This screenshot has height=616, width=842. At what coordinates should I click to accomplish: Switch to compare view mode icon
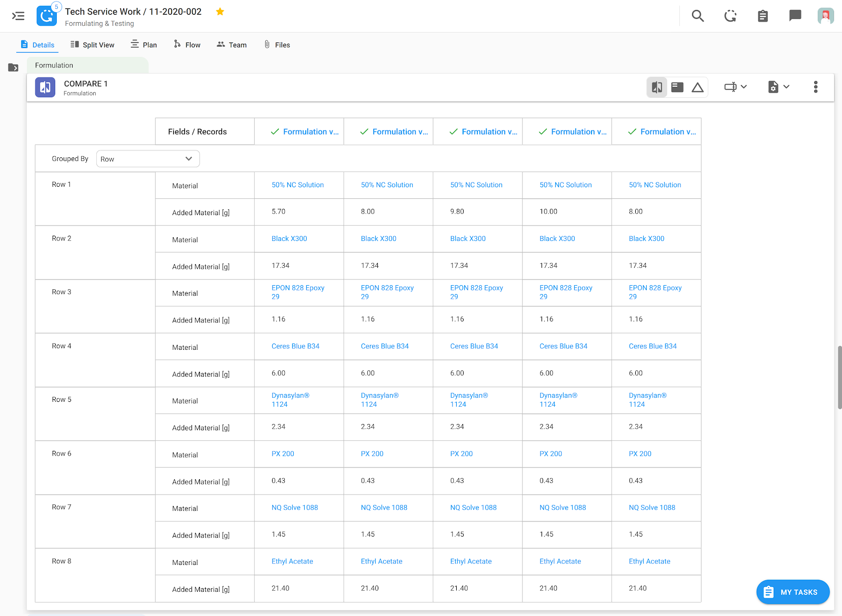pyautogui.click(x=657, y=87)
